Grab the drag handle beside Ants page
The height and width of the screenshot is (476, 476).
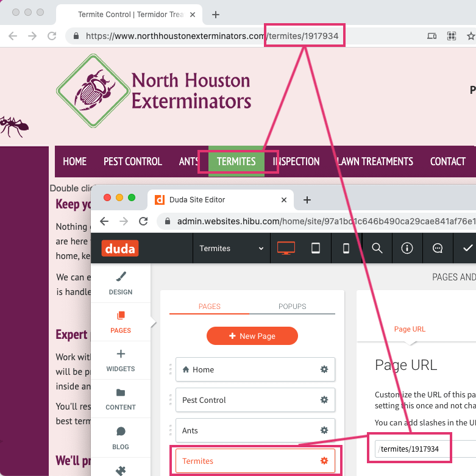point(171,430)
